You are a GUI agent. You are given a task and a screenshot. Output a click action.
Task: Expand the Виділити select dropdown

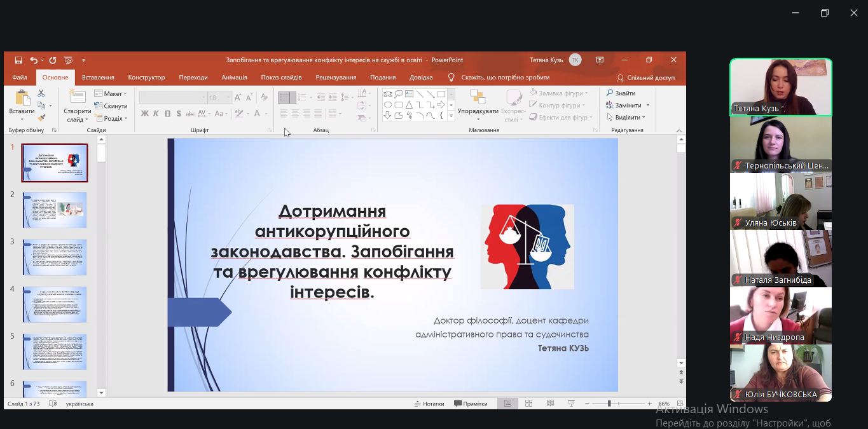tap(626, 118)
